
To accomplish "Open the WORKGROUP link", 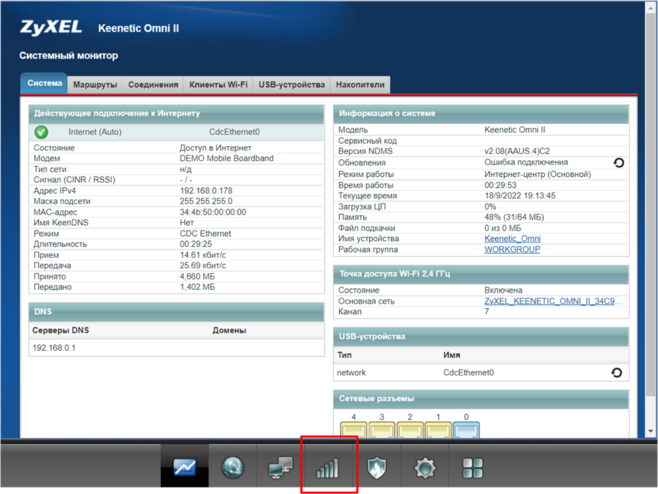I will pyautogui.click(x=512, y=249).
